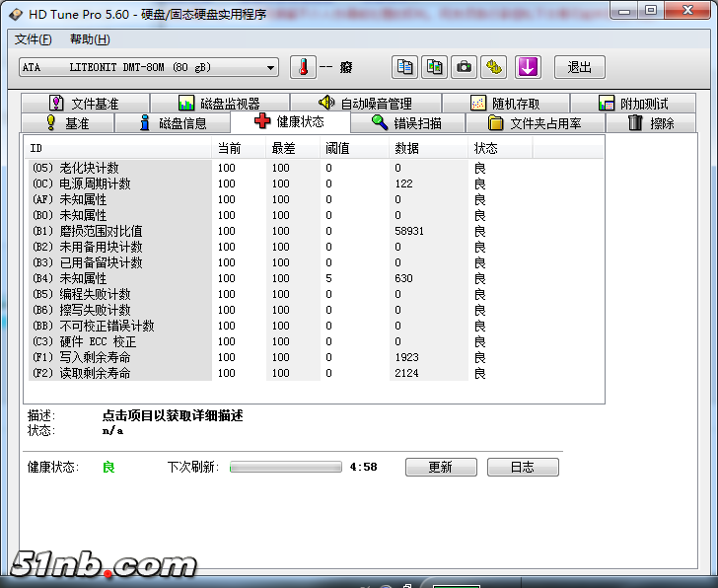
Task: Click the 更新 button
Action: point(440,467)
